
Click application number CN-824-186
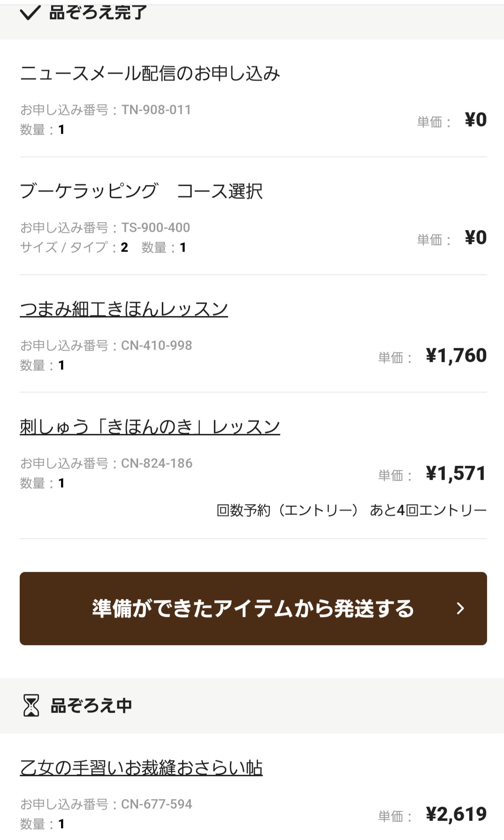157,463
